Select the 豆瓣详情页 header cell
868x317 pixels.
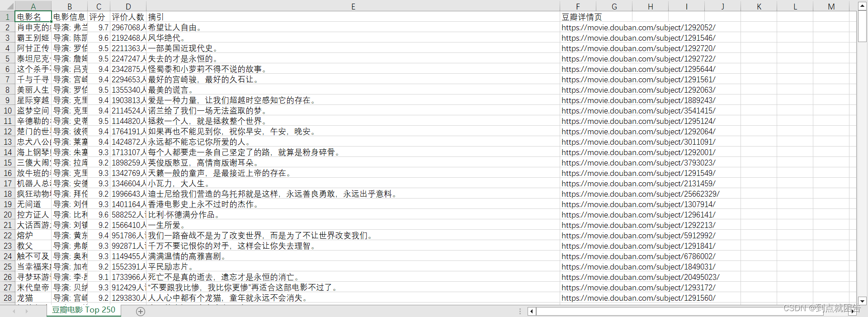tap(578, 17)
